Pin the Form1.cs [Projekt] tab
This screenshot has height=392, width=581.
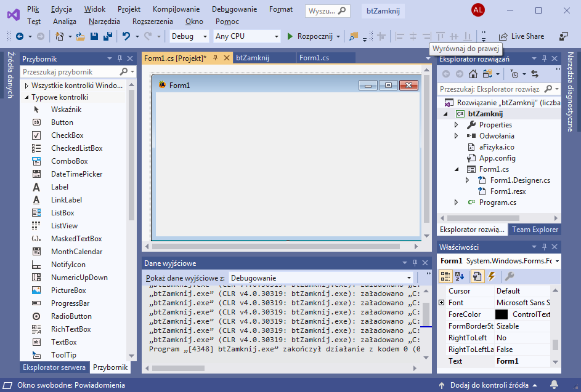pos(215,58)
